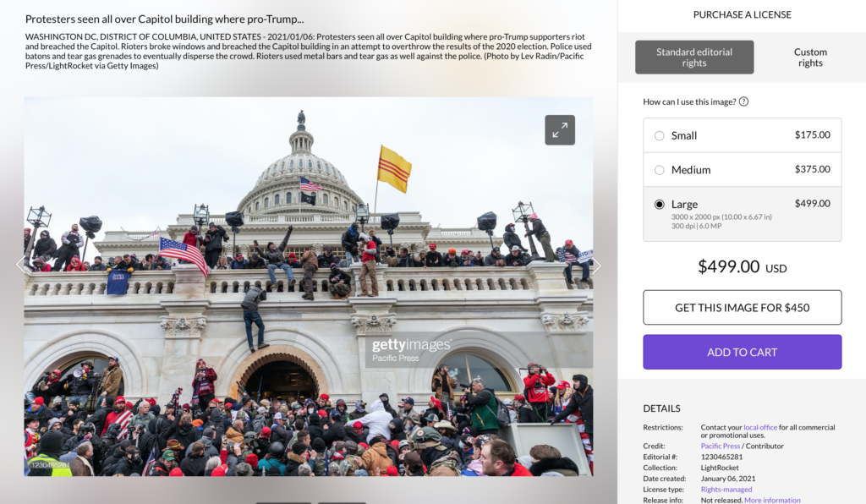Image resolution: width=866 pixels, height=504 pixels.
Task: Add the image to cart
Action: [743, 352]
